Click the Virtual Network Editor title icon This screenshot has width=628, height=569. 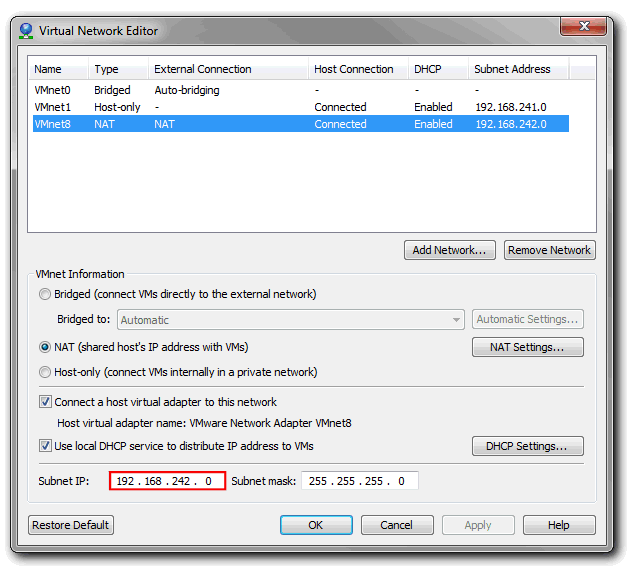click(x=26, y=31)
